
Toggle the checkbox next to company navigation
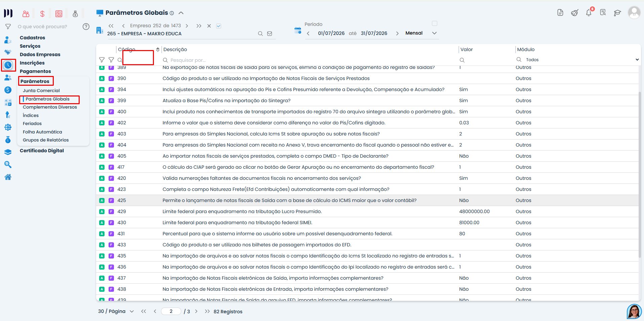(x=218, y=26)
